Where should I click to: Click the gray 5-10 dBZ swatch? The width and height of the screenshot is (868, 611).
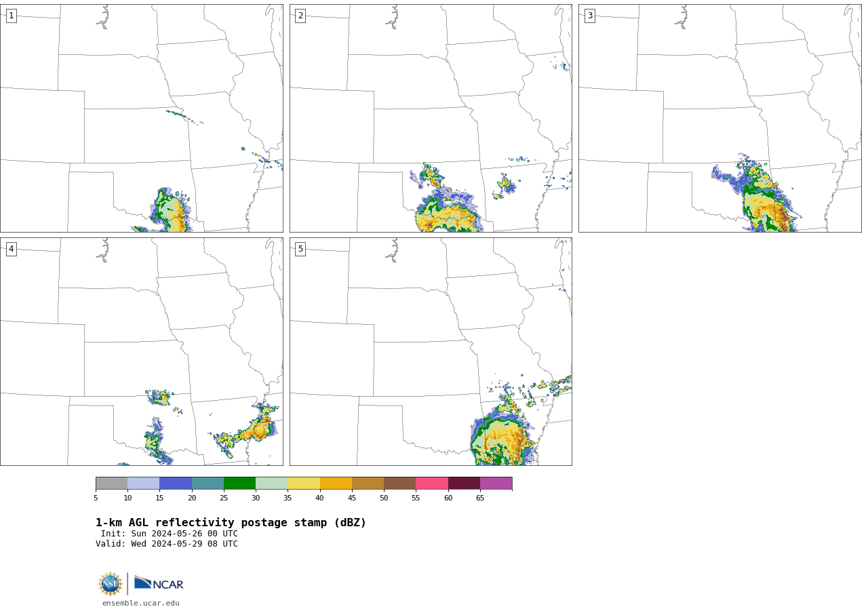pyautogui.click(x=111, y=483)
